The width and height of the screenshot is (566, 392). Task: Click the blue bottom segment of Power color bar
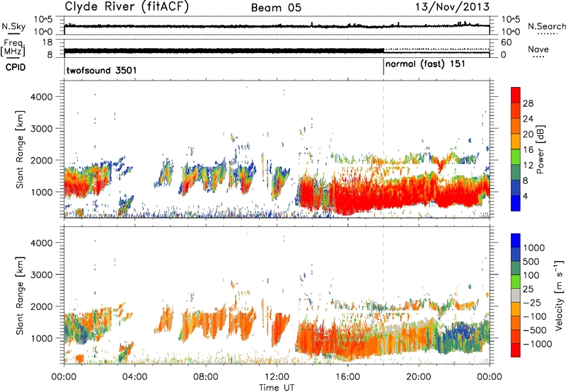pyautogui.click(x=516, y=204)
